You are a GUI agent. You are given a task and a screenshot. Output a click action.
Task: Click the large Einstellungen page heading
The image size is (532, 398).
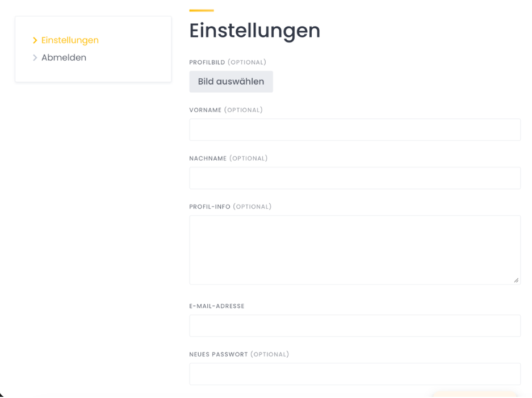[x=254, y=31]
